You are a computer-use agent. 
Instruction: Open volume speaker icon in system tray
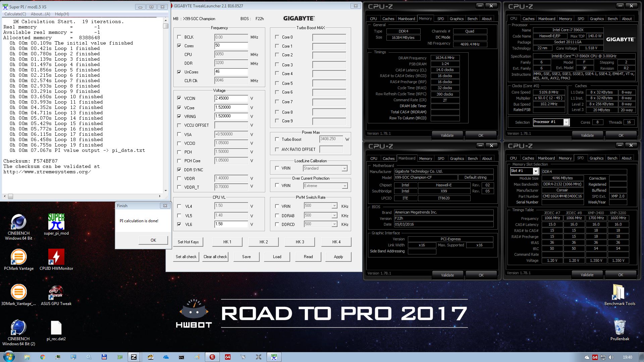pos(611,357)
